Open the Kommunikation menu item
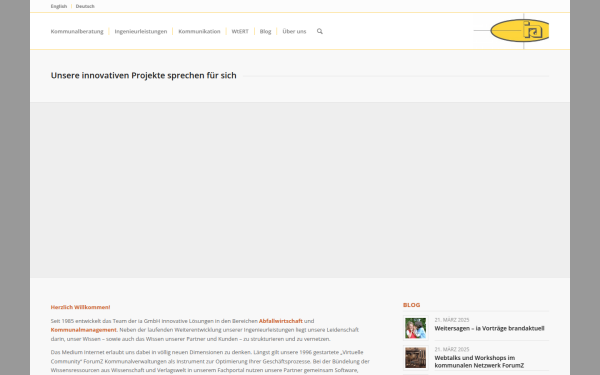Screen dimensions: 600x375 tap(199, 31)
